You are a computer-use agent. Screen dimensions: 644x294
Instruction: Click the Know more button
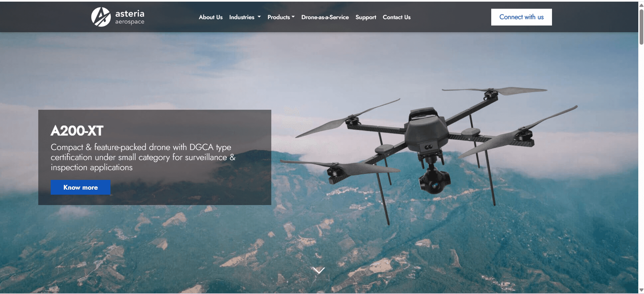[81, 187]
